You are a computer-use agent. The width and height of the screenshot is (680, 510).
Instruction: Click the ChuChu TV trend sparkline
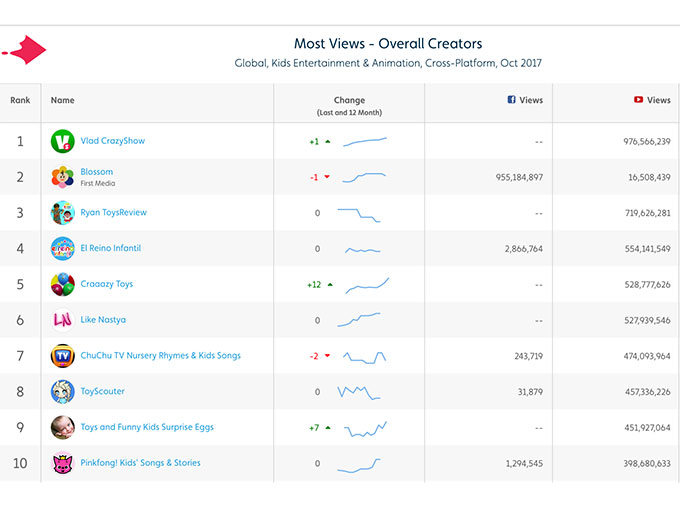[x=364, y=358]
